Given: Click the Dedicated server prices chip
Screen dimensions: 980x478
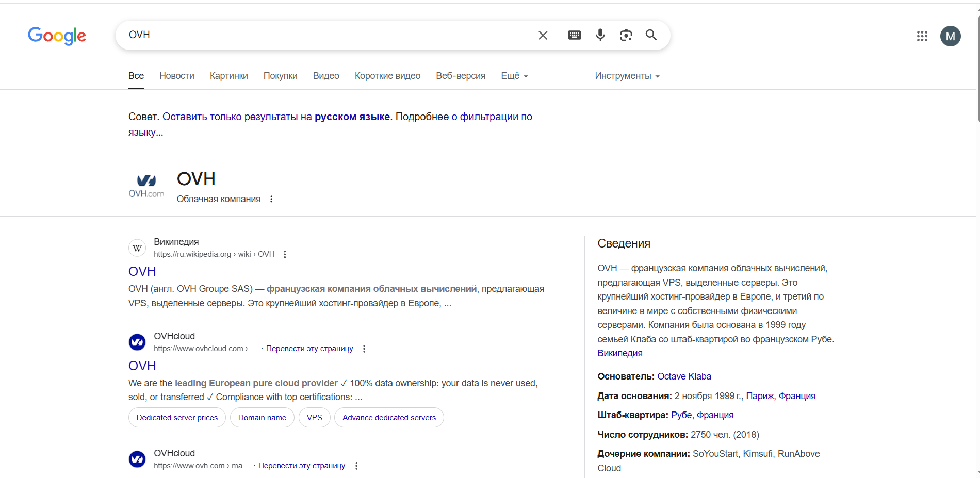Looking at the screenshot, I should tap(177, 418).
